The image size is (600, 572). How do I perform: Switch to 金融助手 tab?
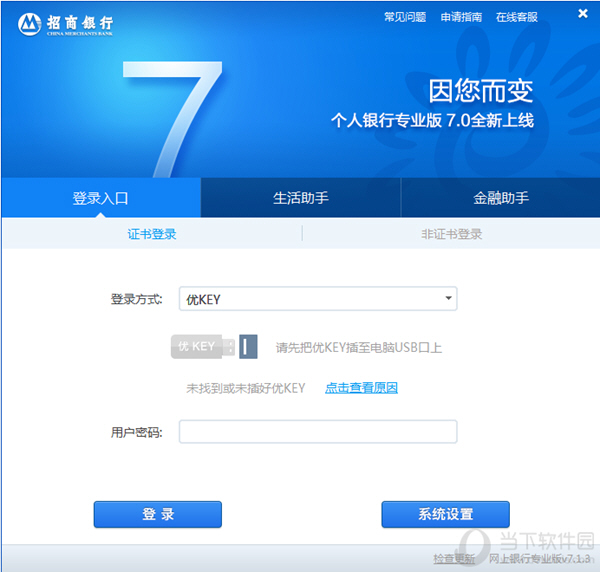click(x=501, y=197)
